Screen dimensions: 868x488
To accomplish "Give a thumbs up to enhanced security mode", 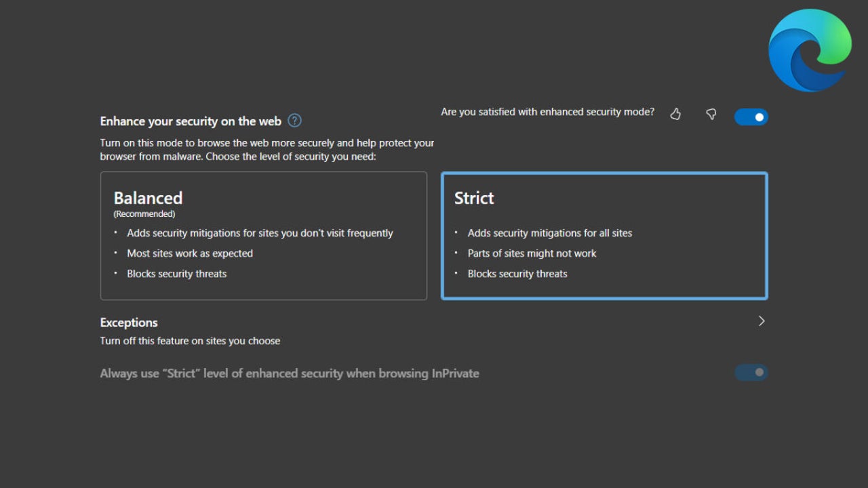I will (675, 115).
